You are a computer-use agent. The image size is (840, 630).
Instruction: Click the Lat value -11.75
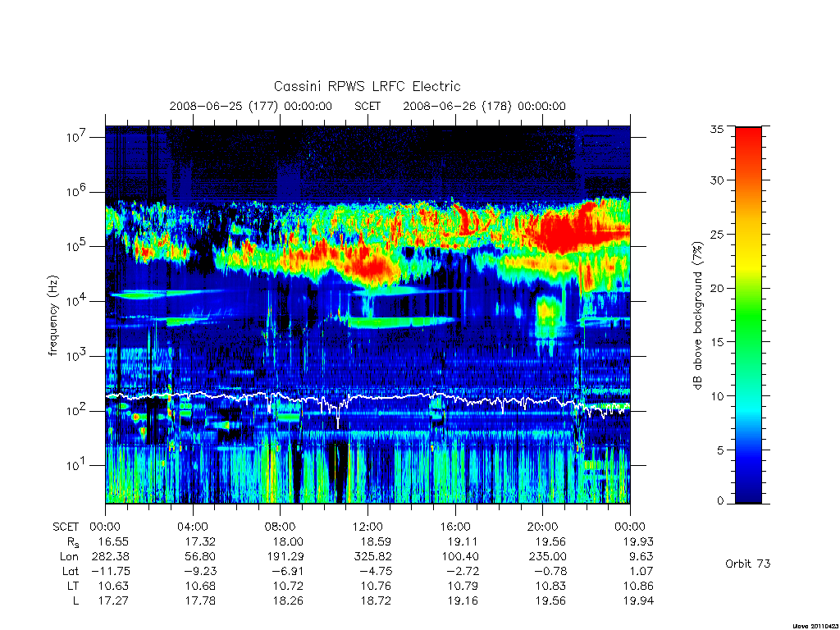click(112, 571)
